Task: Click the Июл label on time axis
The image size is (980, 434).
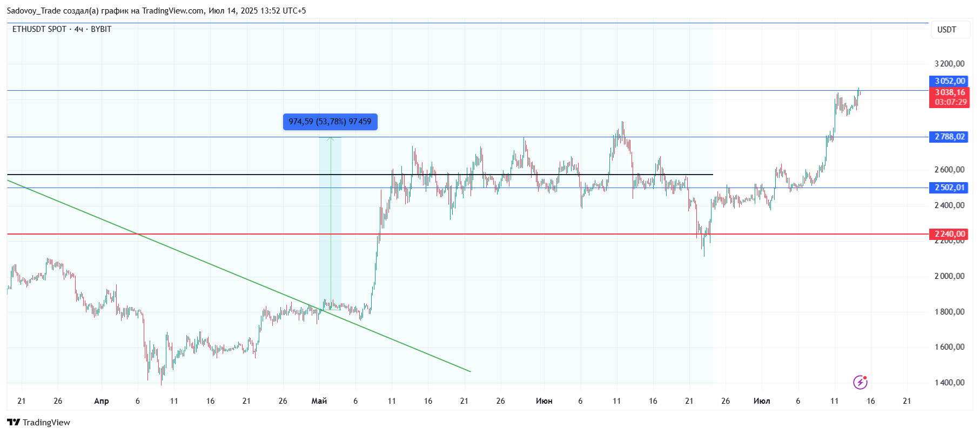Action: (x=762, y=401)
